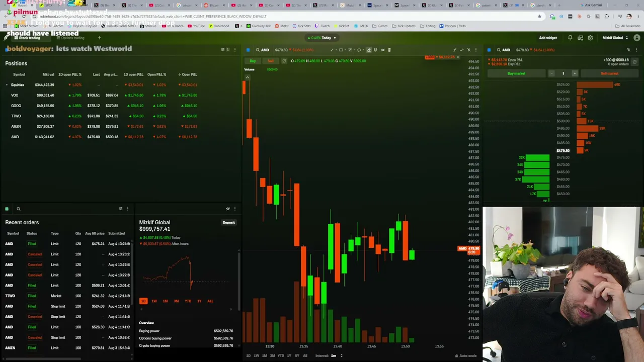
Task: Increase order quantity with plus button
Action: pos(575,73)
